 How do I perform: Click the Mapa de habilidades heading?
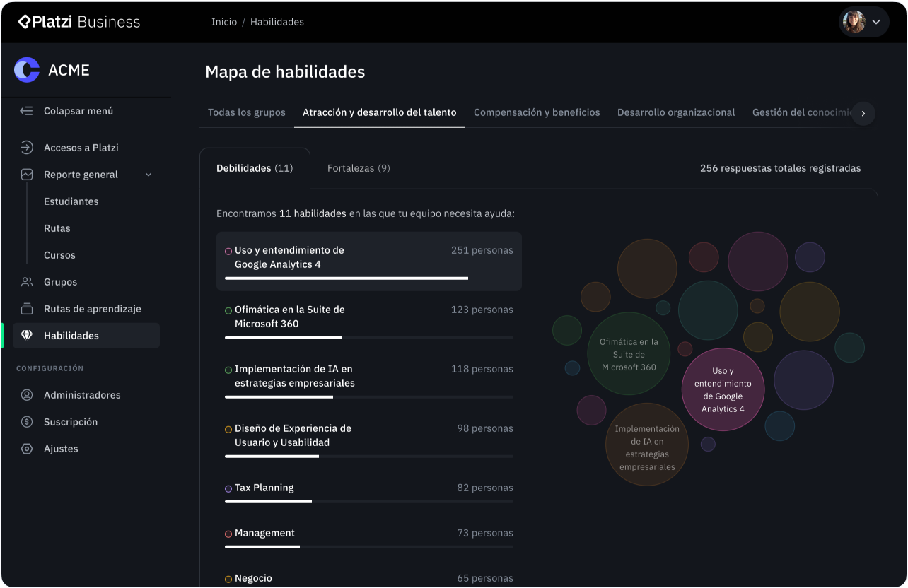point(285,71)
